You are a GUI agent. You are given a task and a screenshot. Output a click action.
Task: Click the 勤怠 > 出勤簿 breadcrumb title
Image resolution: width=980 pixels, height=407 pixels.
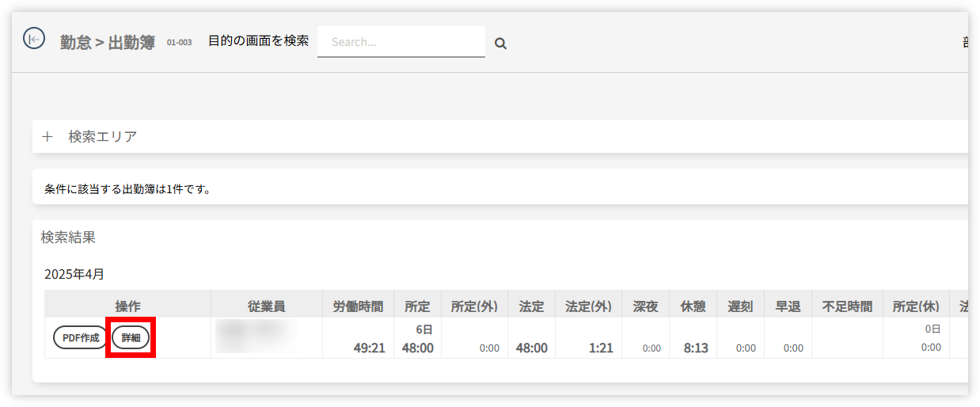click(108, 42)
